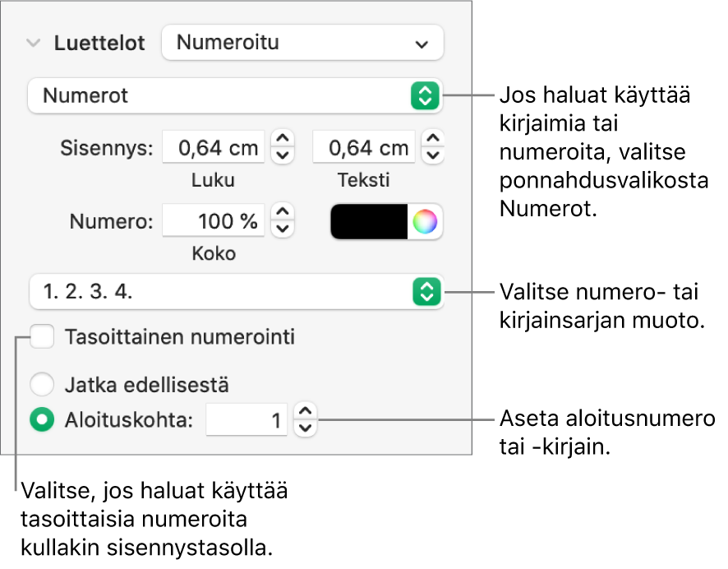Increase the Teksti indent with up arrow
This screenshot has height=569, width=728.
432,139
